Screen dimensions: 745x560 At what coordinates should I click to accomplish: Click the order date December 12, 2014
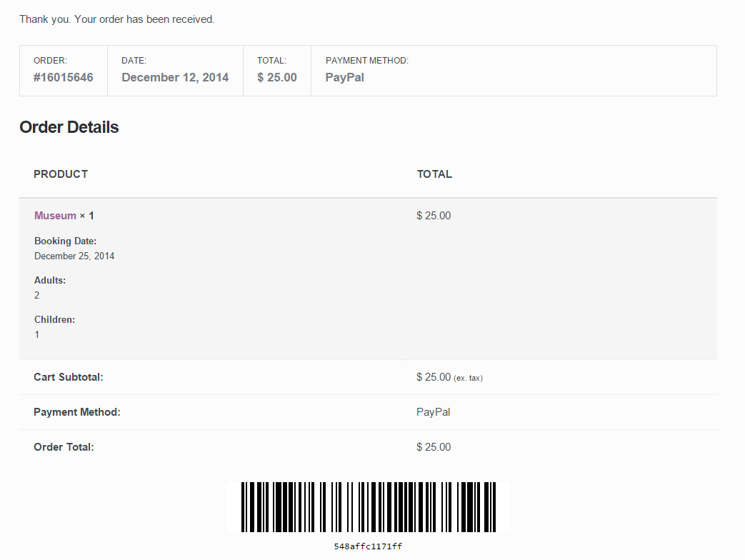tap(175, 77)
